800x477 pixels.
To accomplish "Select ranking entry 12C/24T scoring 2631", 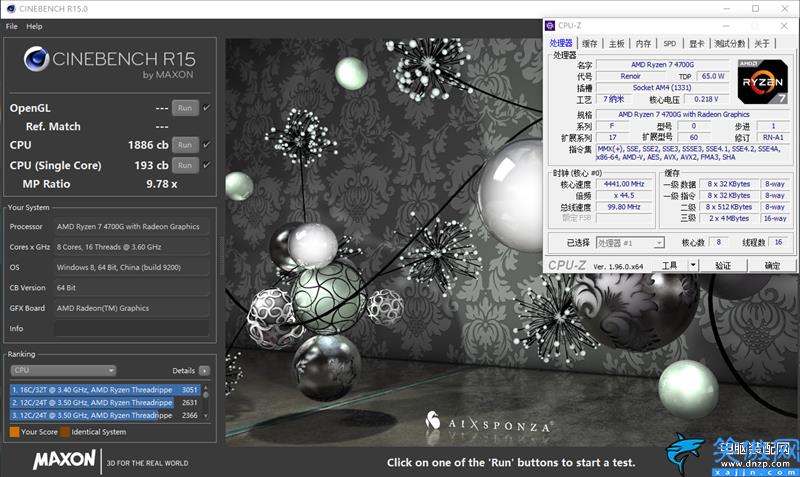I will [105, 403].
